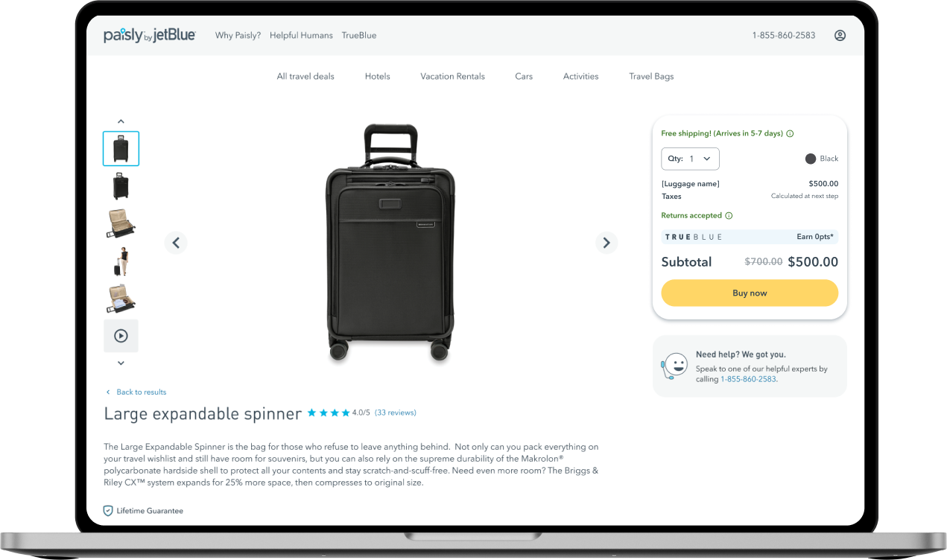Show the previous product image with left arrow
947x560 pixels.
(176, 242)
